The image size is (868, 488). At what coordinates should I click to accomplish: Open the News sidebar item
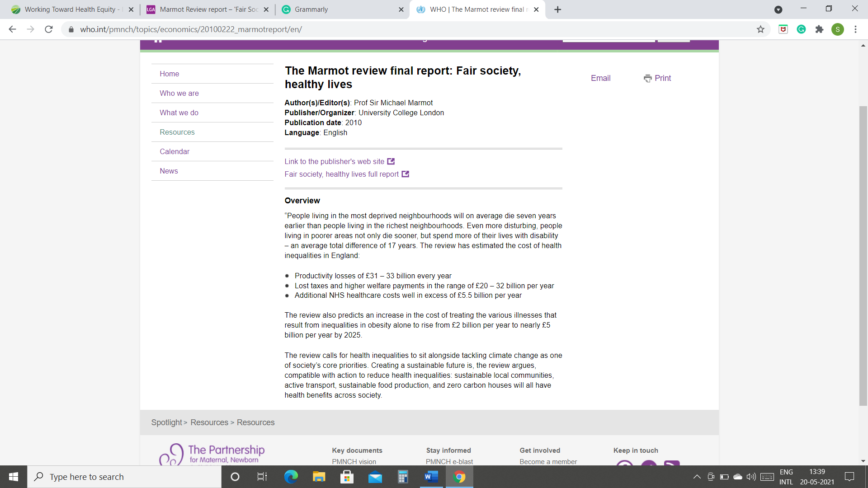[x=169, y=171]
